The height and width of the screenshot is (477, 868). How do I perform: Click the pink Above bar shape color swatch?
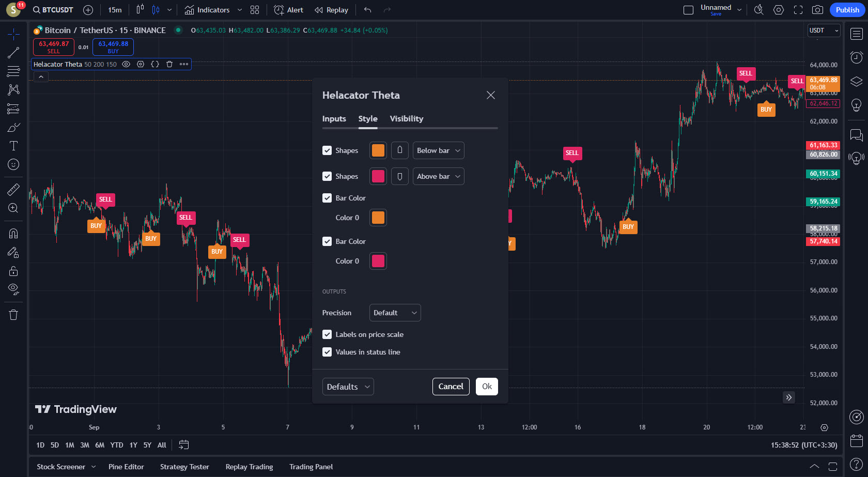[x=378, y=176]
